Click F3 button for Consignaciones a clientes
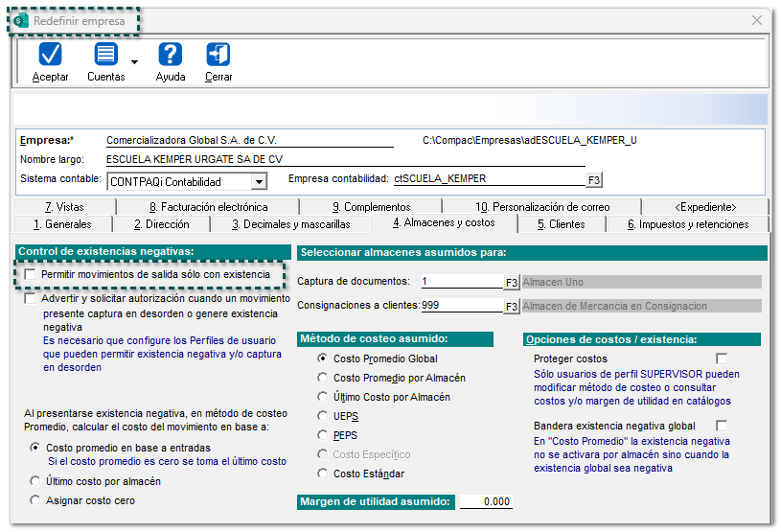 click(512, 306)
